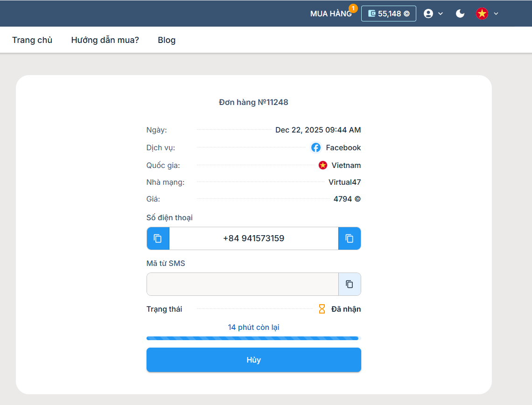Open the MUA HÀNG orders link
This screenshot has width=532, height=405.
(330, 14)
